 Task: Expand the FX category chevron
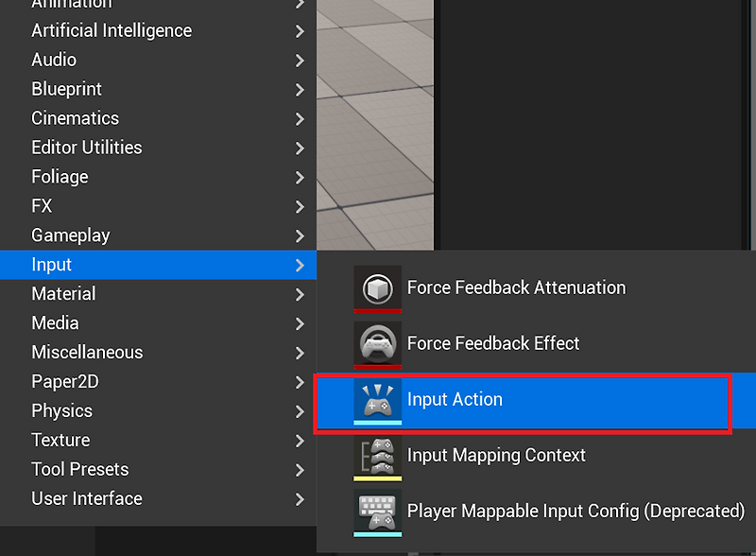300,205
